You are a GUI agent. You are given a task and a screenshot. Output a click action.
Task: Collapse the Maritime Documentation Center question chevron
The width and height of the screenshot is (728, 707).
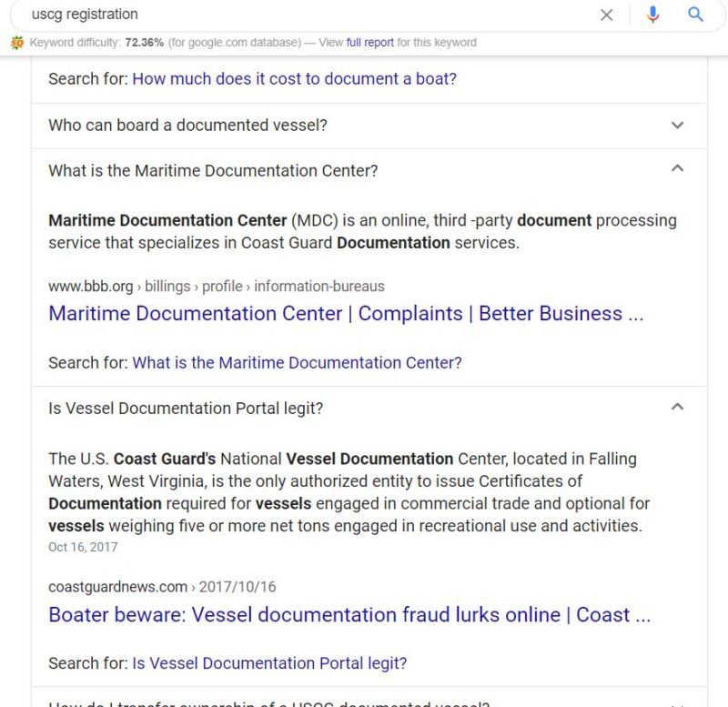pyautogui.click(x=677, y=168)
